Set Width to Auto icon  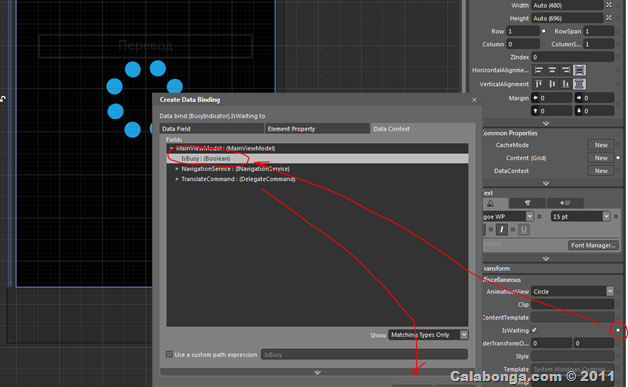(x=609, y=5)
